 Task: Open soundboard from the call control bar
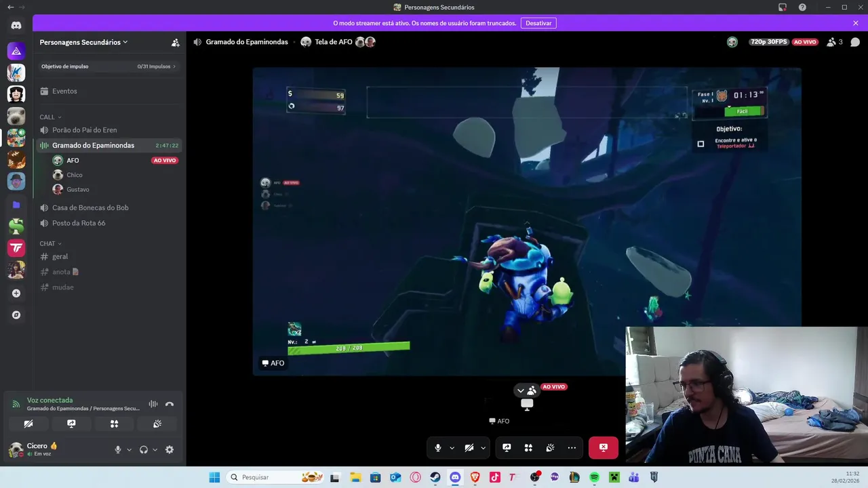(550, 447)
